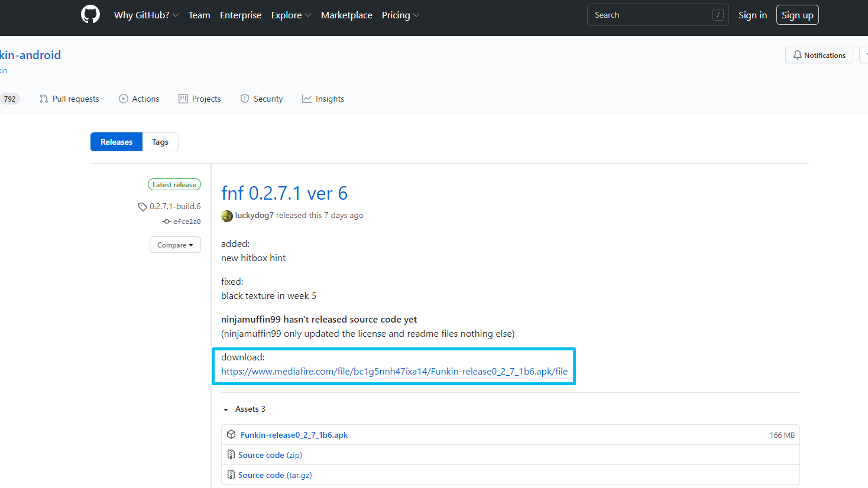Download Funkin-release0_2_7_1b6.apk asset

pyautogui.click(x=294, y=435)
